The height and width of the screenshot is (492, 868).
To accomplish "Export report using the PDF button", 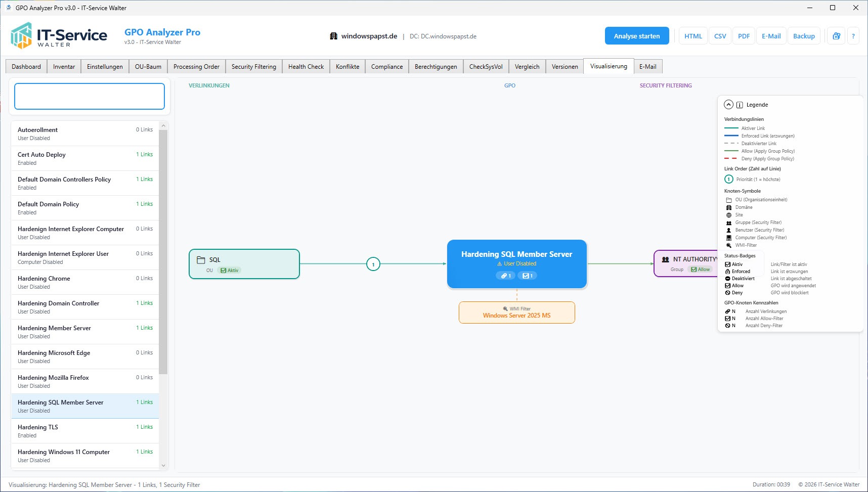I will point(744,36).
